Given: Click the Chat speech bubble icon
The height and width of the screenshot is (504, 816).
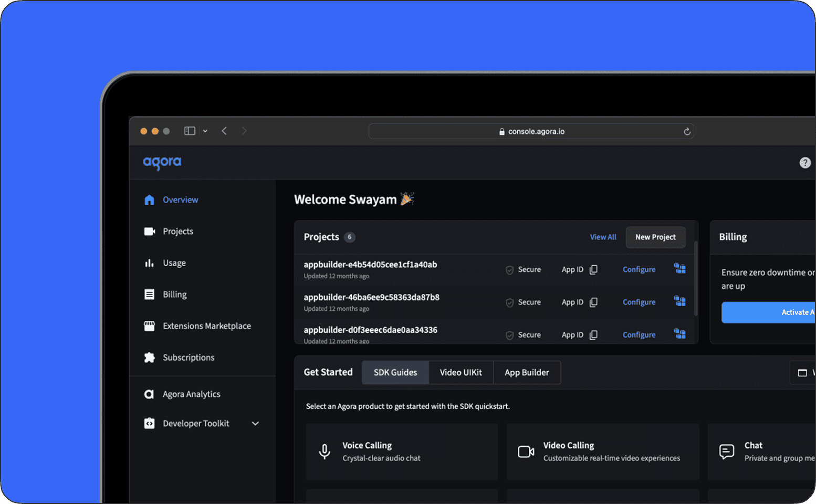Looking at the screenshot, I should [x=727, y=451].
